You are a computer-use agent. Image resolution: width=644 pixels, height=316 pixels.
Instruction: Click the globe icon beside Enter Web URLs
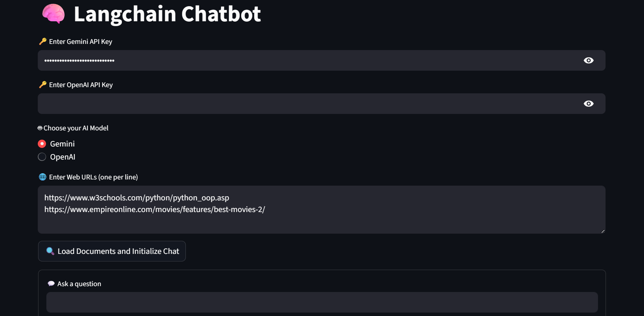43,177
